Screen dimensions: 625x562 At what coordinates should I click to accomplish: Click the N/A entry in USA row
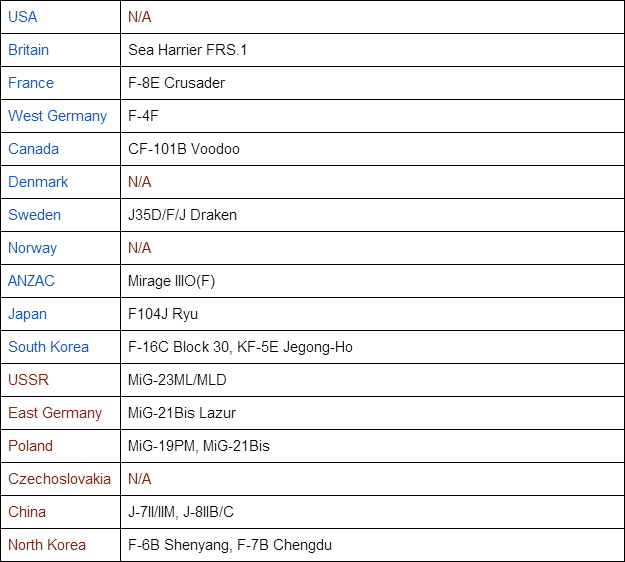click(x=140, y=17)
